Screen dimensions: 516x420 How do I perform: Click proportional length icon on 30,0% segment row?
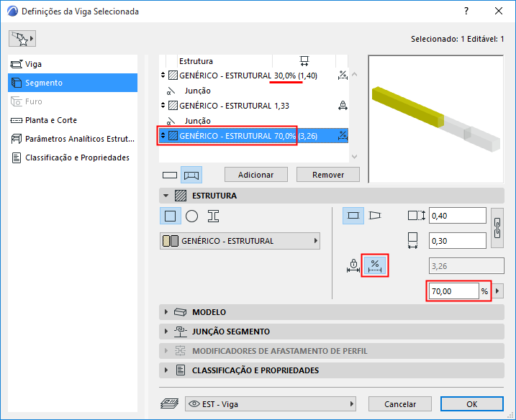343,76
